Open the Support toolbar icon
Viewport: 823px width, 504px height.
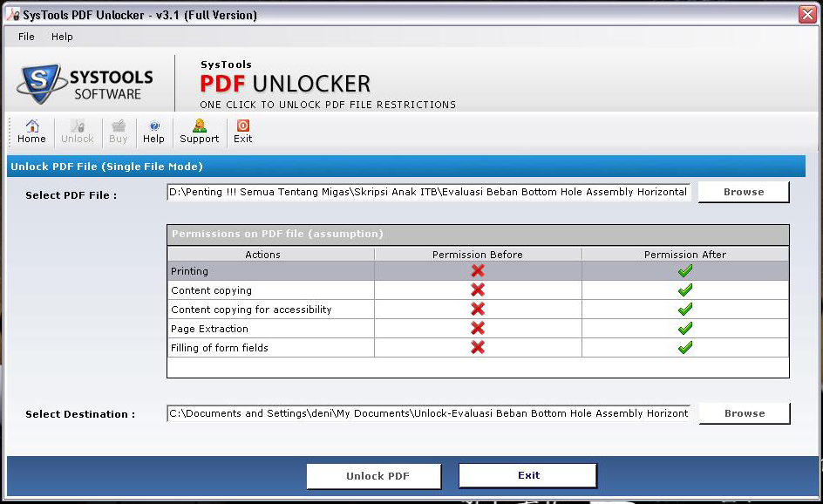click(x=199, y=132)
